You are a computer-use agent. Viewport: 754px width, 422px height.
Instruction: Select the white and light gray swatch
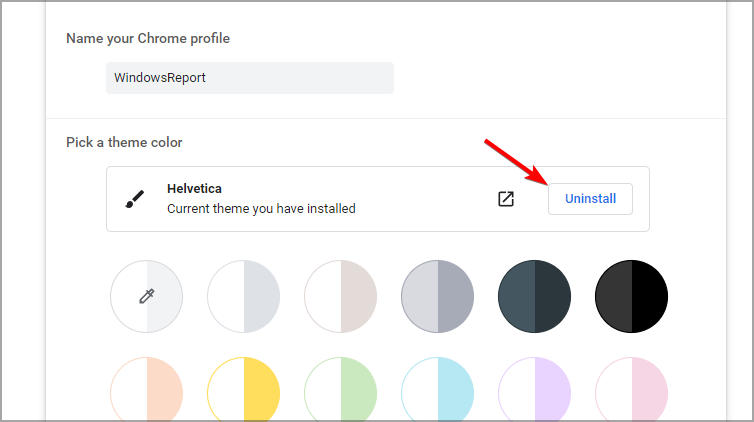point(244,296)
